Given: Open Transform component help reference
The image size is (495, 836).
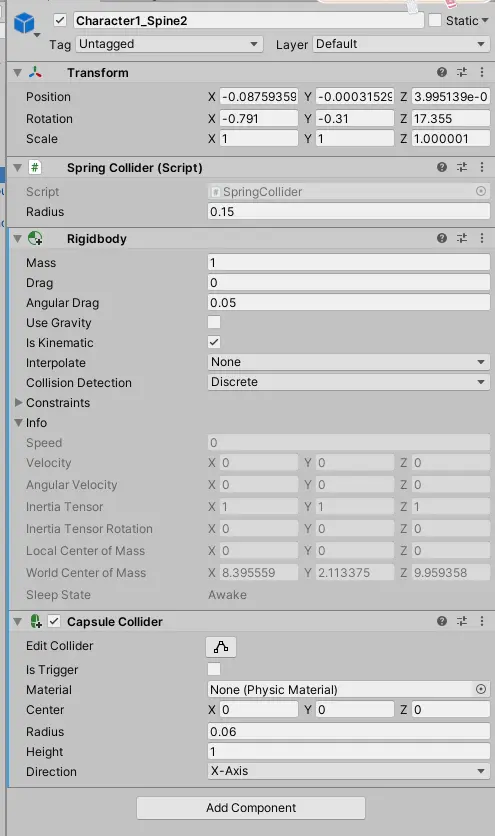Looking at the screenshot, I should click(442, 72).
